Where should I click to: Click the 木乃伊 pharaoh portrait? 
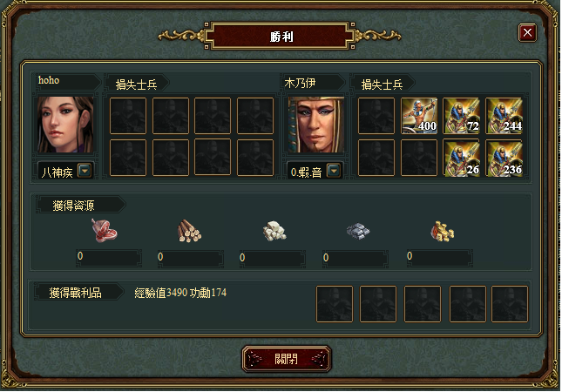[x=315, y=125]
